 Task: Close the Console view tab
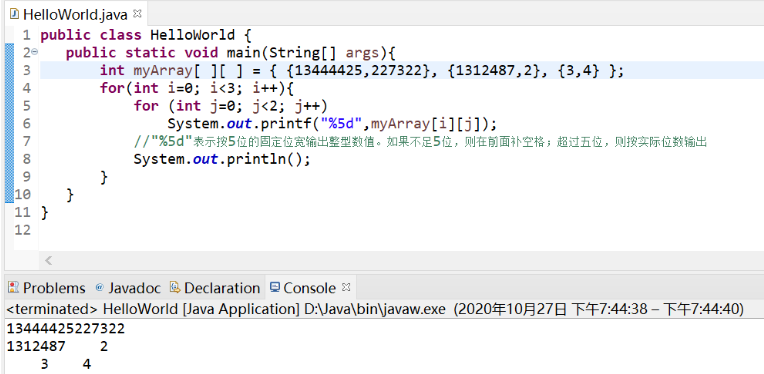[346, 287]
